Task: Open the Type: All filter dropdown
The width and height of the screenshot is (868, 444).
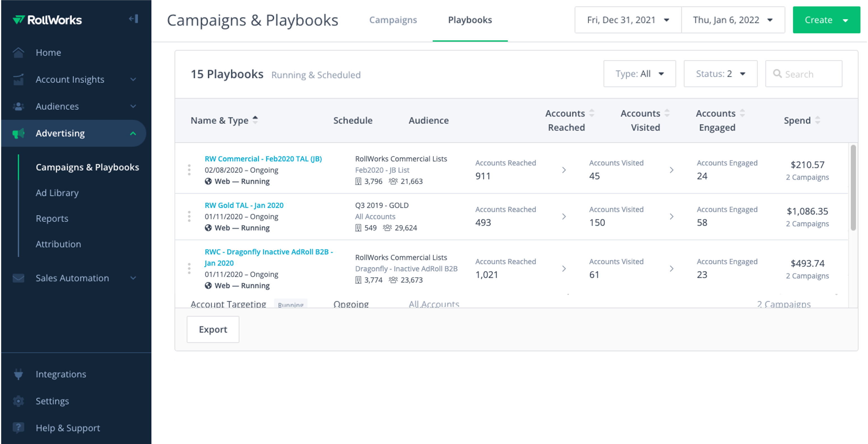Action: tap(640, 74)
